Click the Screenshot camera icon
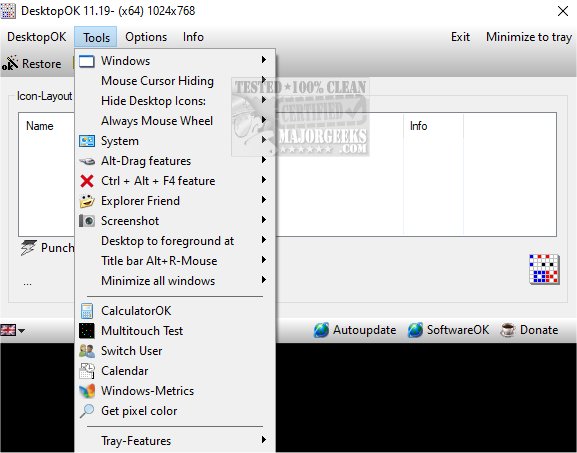This screenshot has width=577, height=453. (x=87, y=221)
